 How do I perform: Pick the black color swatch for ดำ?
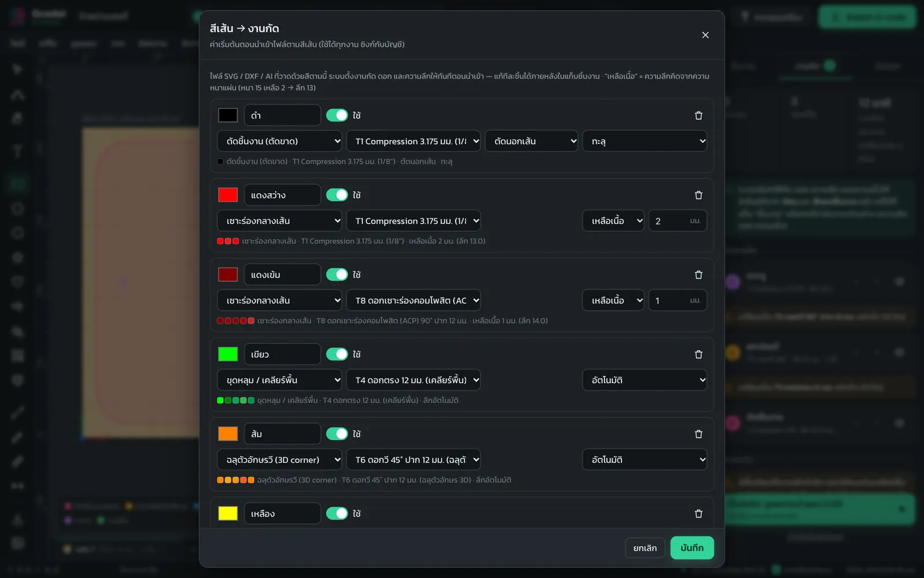pyautogui.click(x=228, y=116)
